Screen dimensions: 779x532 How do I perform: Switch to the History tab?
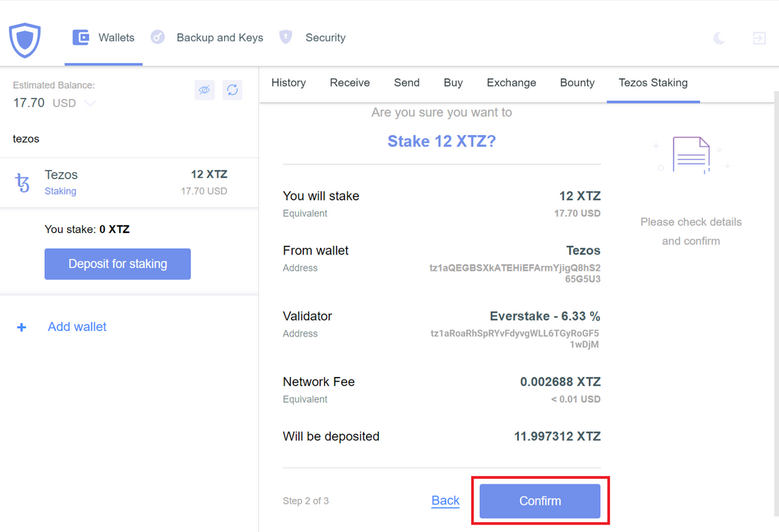(x=288, y=82)
